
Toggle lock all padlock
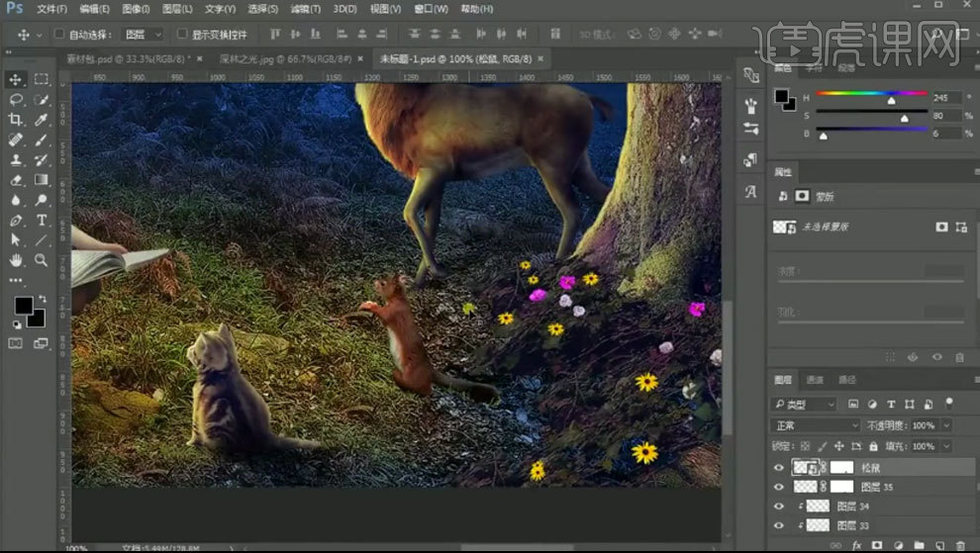(x=874, y=446)
